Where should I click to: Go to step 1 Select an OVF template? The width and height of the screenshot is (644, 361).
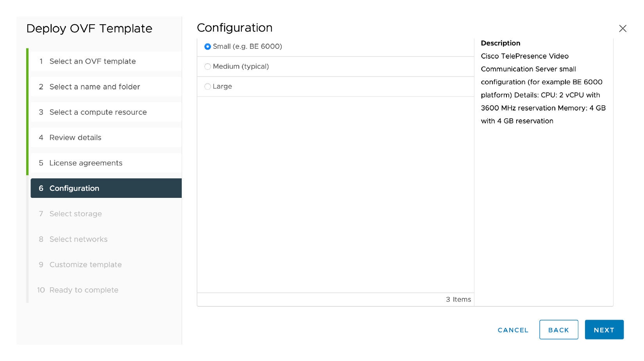(x=92, y=61)
